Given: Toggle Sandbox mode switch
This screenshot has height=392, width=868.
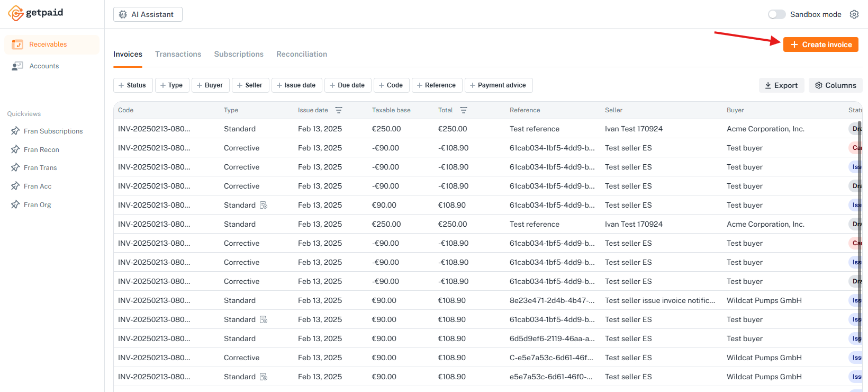Looking at the screenshot, I should 776,14.
